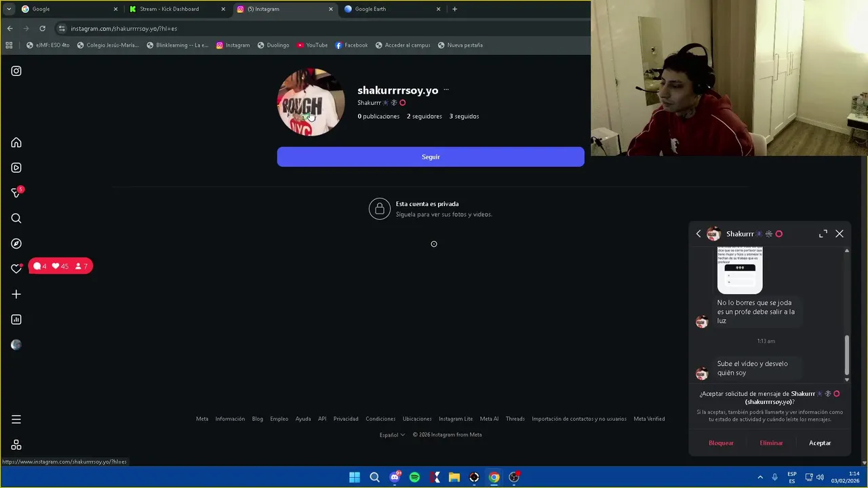The height and width of the screenshot is (488, 868).
Task: Open Spotify from the taskbar
Action: tap(414, 477)
